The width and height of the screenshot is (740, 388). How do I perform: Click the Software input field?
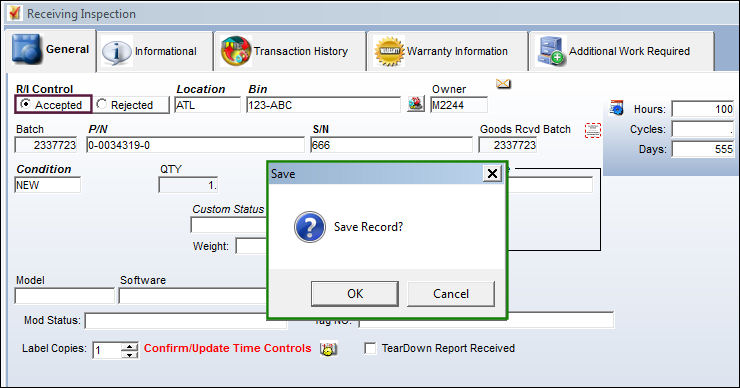pos(193,296)
